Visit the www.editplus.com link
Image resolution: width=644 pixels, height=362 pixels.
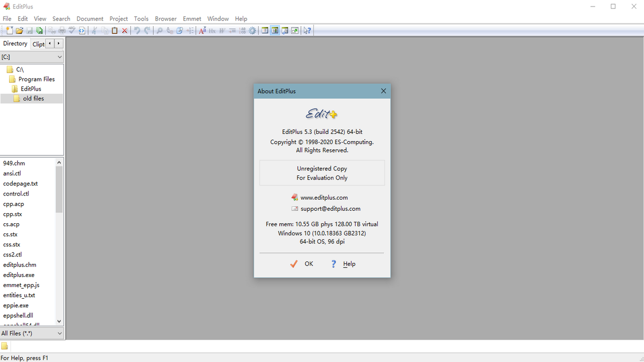click(x=325, y=197)
